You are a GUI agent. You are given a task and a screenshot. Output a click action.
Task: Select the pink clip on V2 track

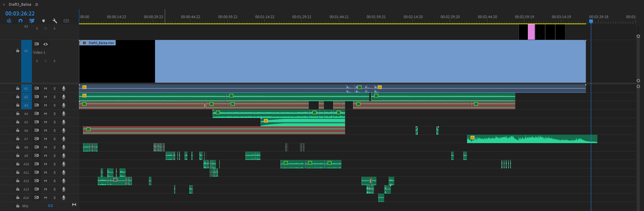pyautogui.click(x=531, y=32)
